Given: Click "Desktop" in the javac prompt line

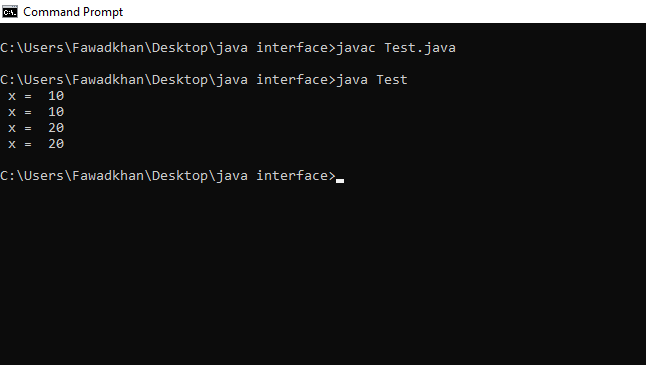Looking at the screenshot, I should pyautogui.click(x=180, y=48).
